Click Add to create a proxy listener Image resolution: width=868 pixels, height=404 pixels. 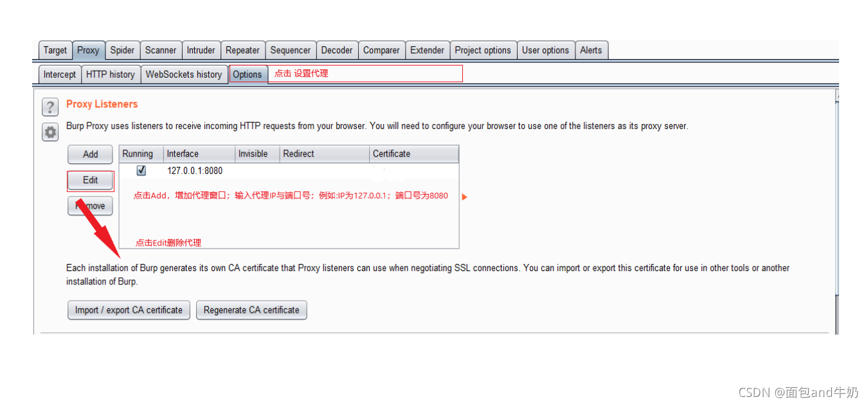pos(91,154)
